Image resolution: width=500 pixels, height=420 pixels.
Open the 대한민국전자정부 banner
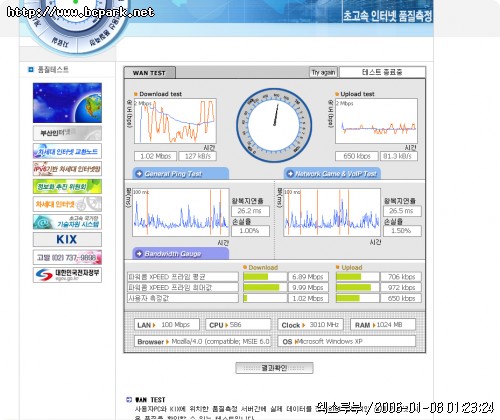67,275
